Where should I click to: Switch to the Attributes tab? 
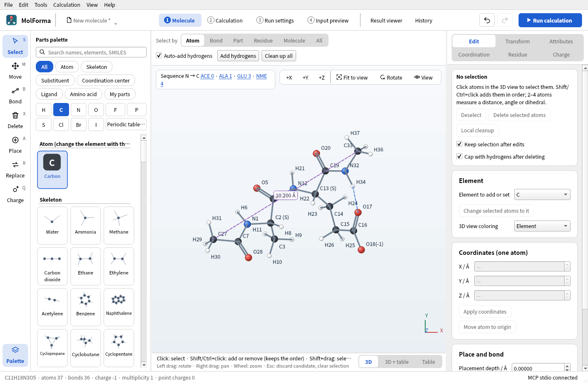(x=561, y=41)
